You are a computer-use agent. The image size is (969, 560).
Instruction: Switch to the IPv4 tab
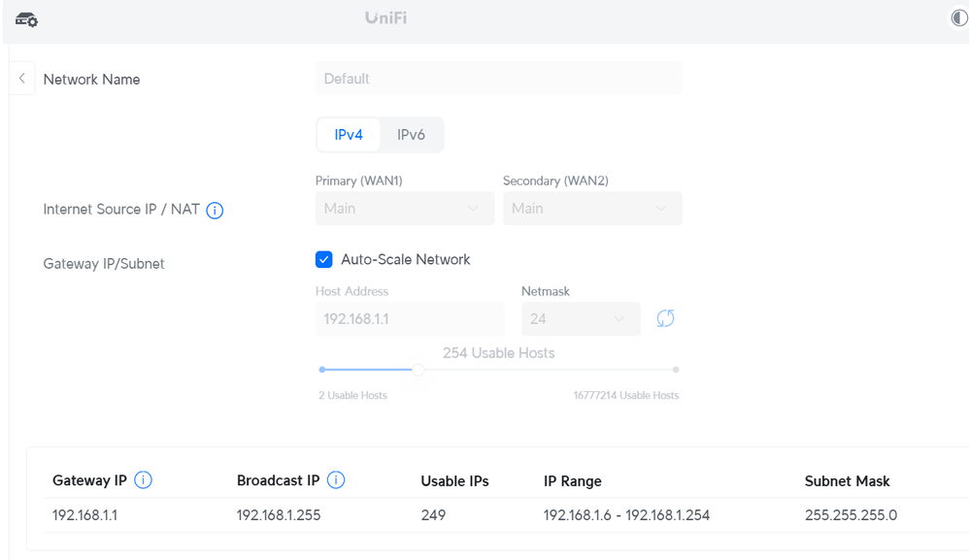[349, 135]
